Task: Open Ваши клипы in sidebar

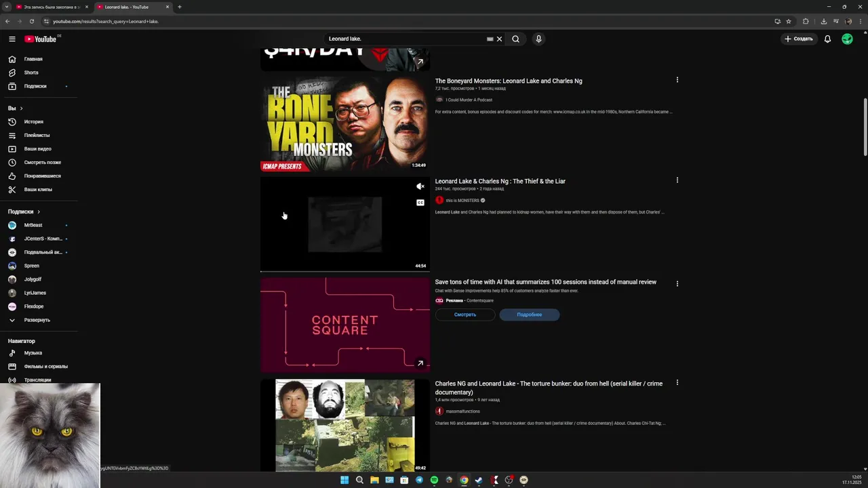Action: pos(38,190)
